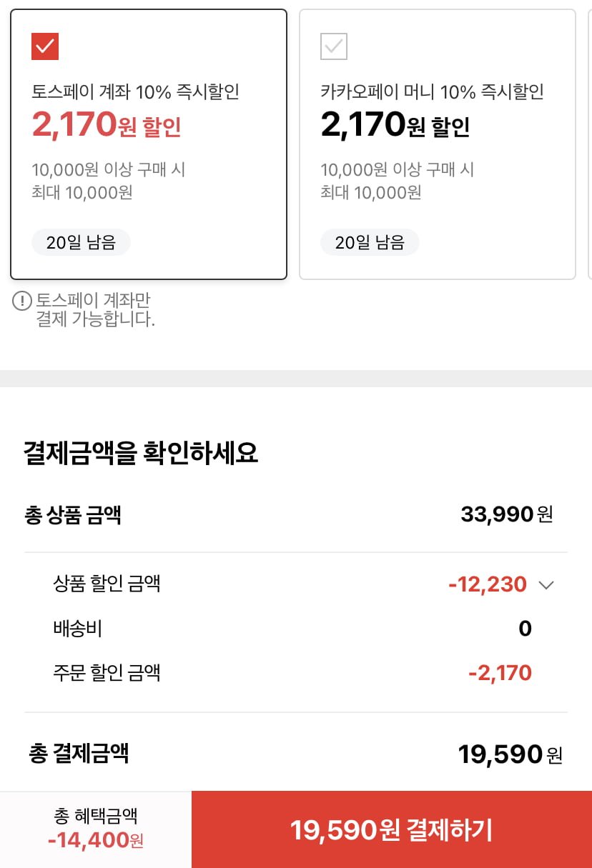Select the 카카오페이 머니 10% 즉시할인 coupon title

[x=432, y=91]
